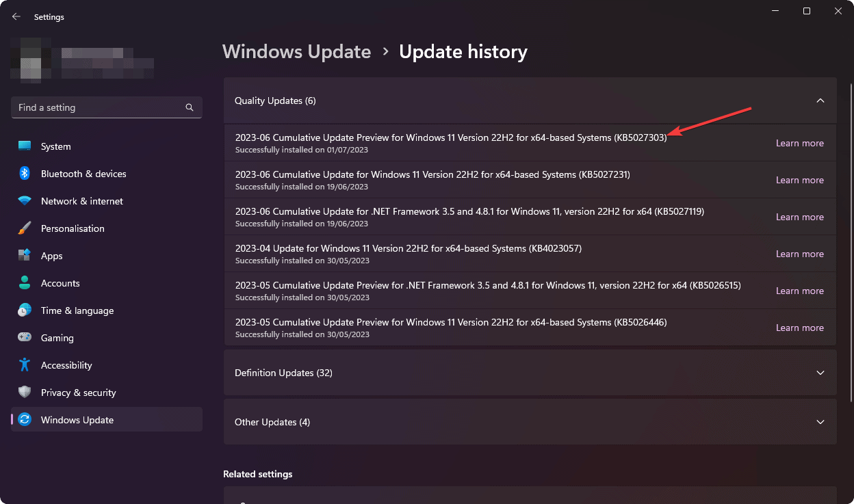Go back to Windows Update page
The image size is (854, 504).
pyautogui.click(x=16, y=16)
